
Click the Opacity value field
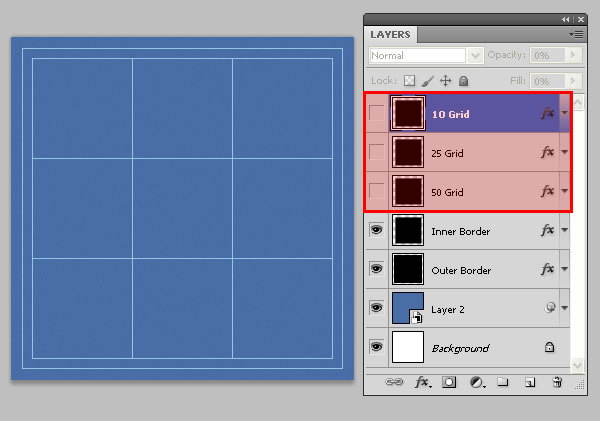(548, 55)
